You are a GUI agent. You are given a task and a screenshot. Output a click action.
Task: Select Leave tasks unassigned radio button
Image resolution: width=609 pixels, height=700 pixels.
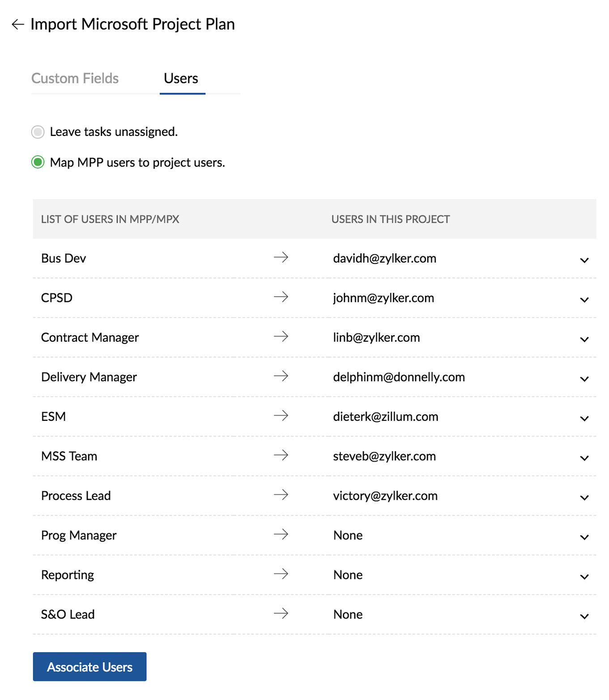click(38, 132)
